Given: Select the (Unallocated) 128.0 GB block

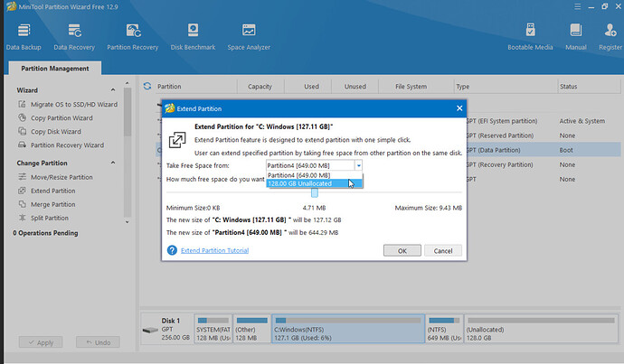Looking at the screenshot, I should pyautogui.click(x=541, y=328).
